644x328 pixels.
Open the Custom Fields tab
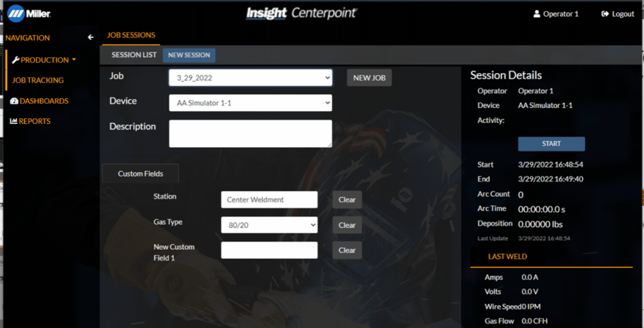tap(140, 174)
